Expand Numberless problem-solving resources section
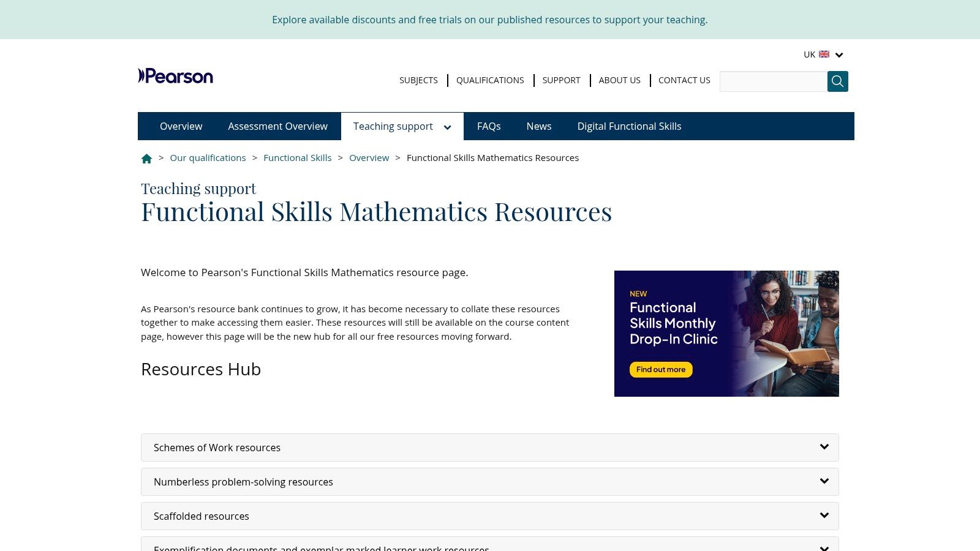Viewport: 980px width, 551px height. (490, 482)
